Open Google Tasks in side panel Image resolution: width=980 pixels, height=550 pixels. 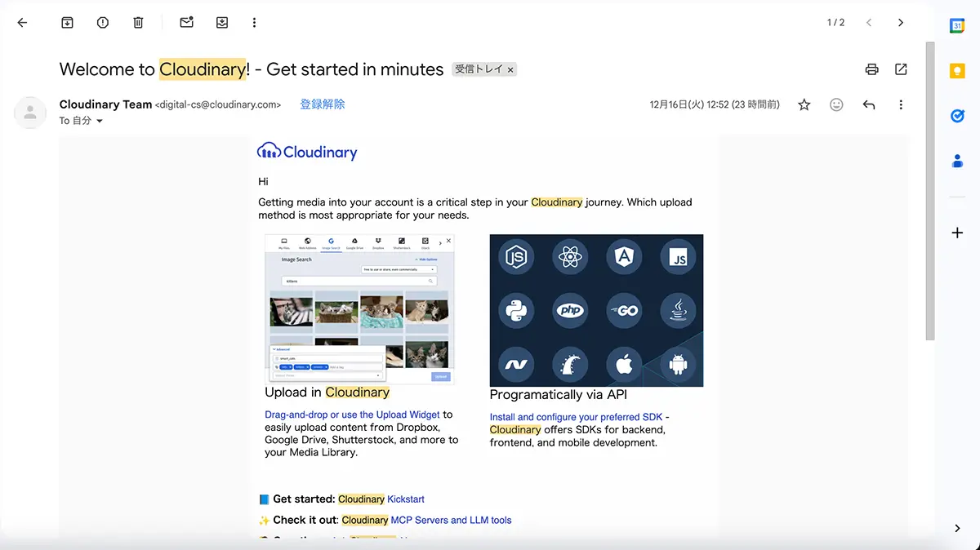[x=957, y=116]
